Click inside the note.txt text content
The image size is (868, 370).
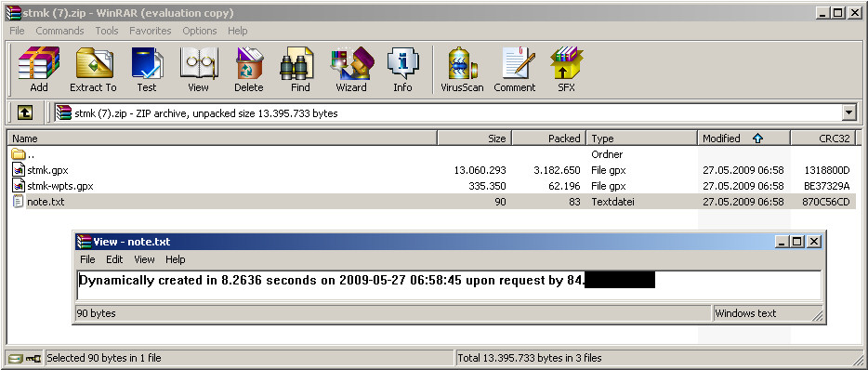[x=450, y=284]
